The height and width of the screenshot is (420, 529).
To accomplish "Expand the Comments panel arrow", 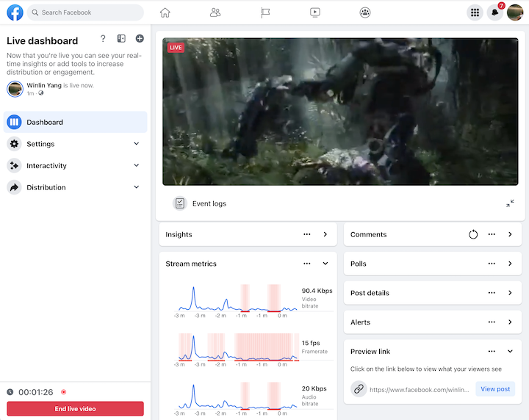I will (x=510, y=234).
